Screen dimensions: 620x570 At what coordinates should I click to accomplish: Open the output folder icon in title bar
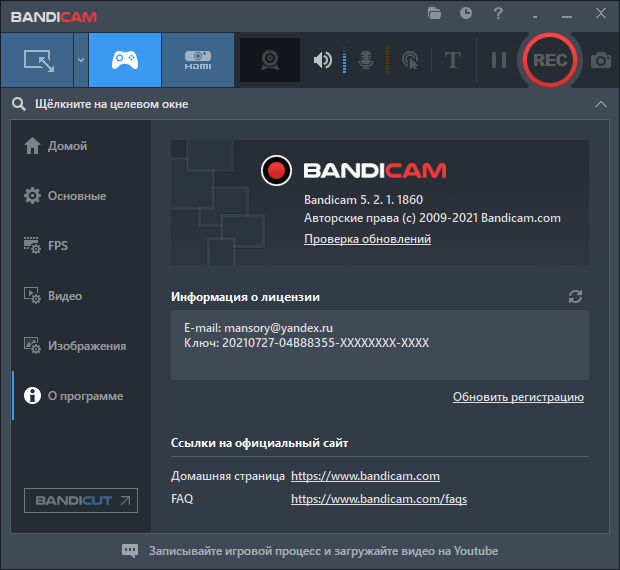(434, 13)
